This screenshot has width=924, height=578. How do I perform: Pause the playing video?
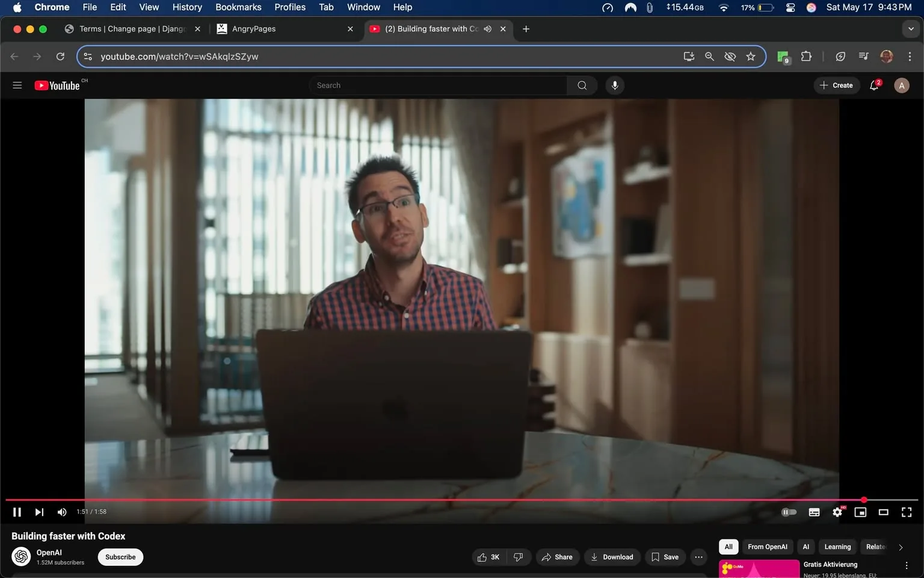click(17, 512)
